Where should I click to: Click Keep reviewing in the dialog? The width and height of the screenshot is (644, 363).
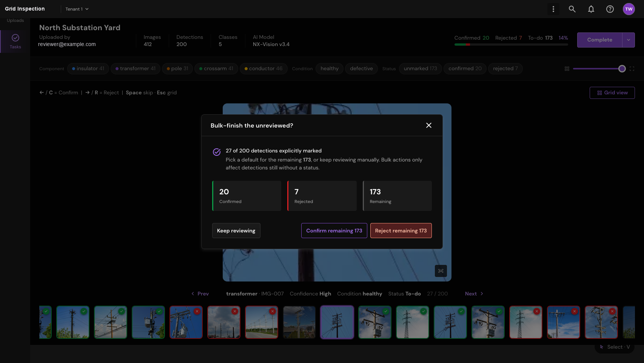pos(236,231)
